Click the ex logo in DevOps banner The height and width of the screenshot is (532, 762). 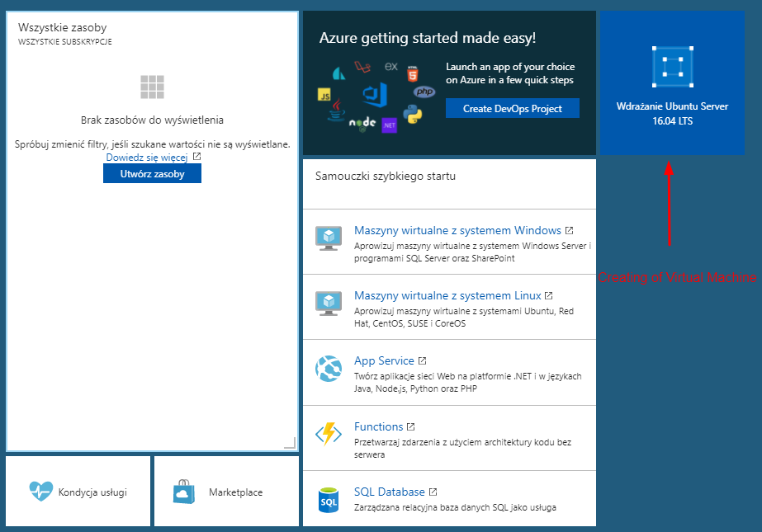[391, 67]
